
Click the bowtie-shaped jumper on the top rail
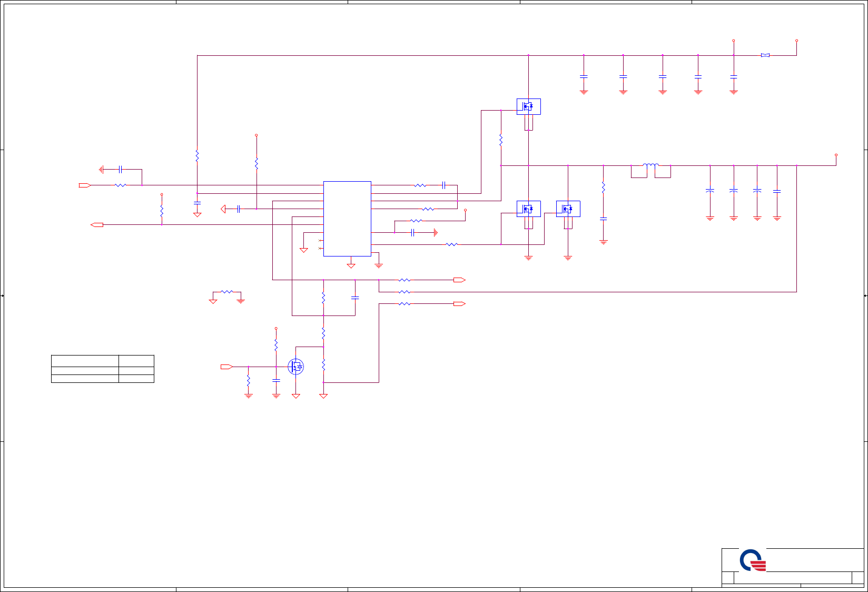pos(765,55)
